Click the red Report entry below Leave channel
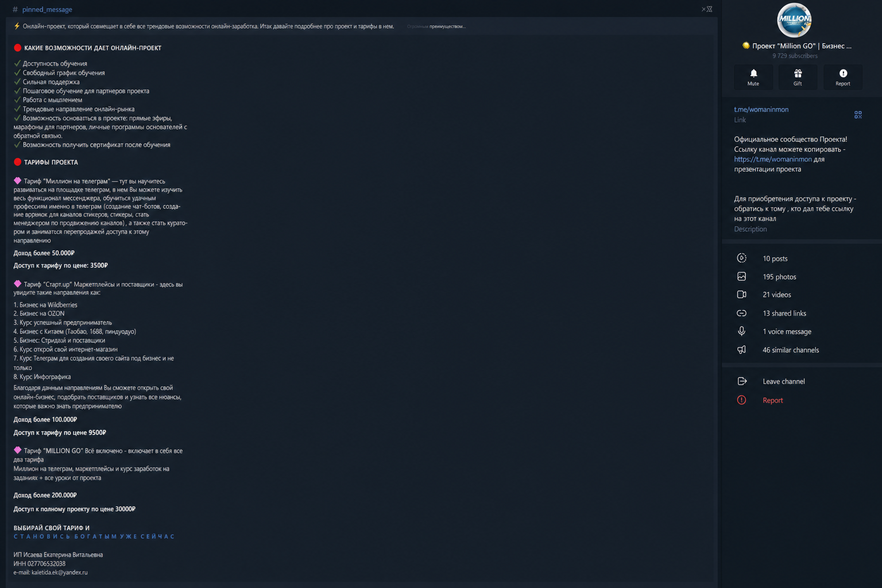882x588 pixels. tap(772, 400)
